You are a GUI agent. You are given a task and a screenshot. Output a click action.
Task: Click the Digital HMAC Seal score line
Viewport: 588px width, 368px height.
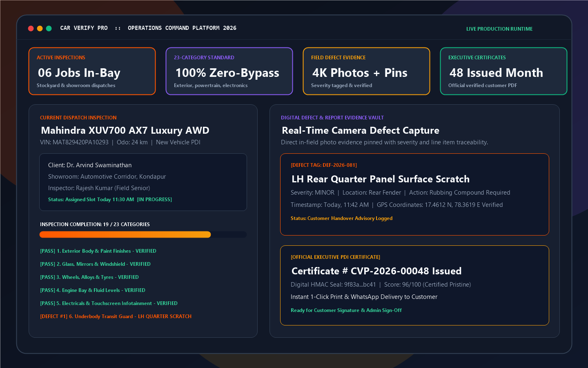(x=381, y=285)
